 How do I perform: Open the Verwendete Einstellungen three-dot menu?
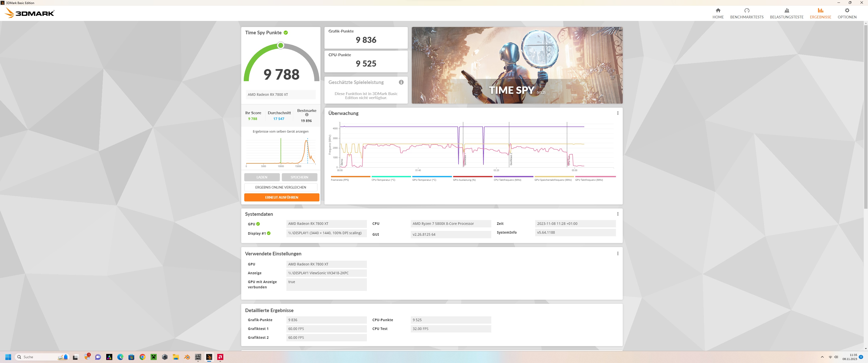tap(618, 254)
